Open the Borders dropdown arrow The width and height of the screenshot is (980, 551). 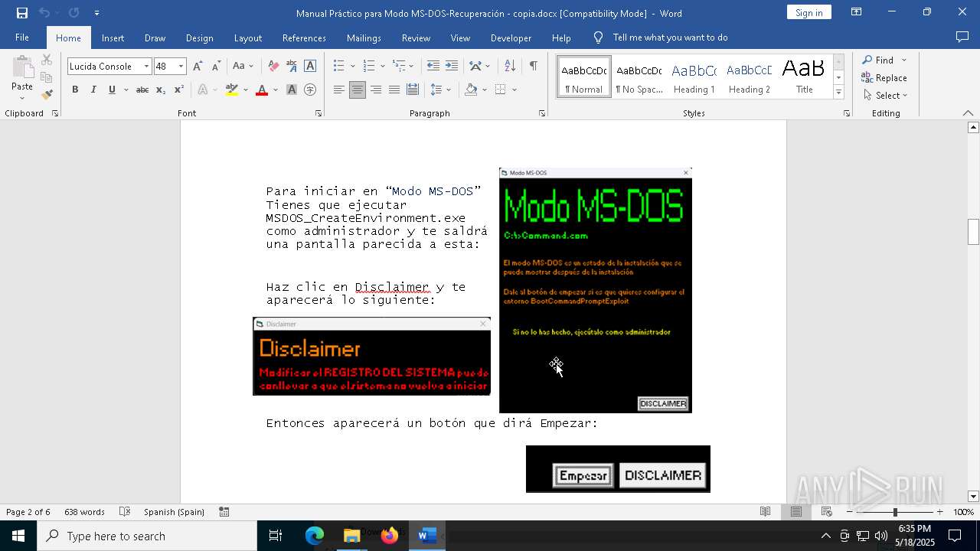pos(514,90)
